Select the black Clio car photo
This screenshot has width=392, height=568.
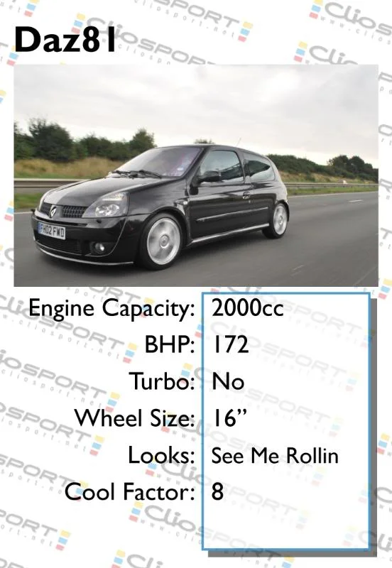196,175
